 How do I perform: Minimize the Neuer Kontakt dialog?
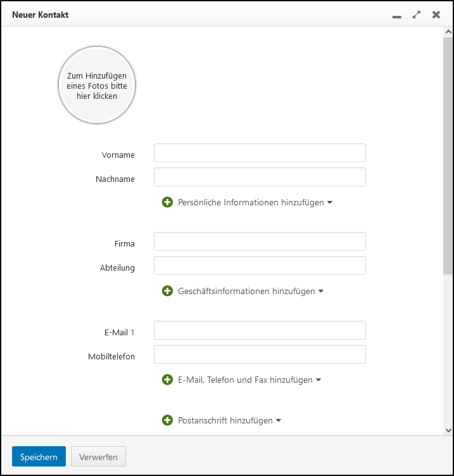click(396, 16)
